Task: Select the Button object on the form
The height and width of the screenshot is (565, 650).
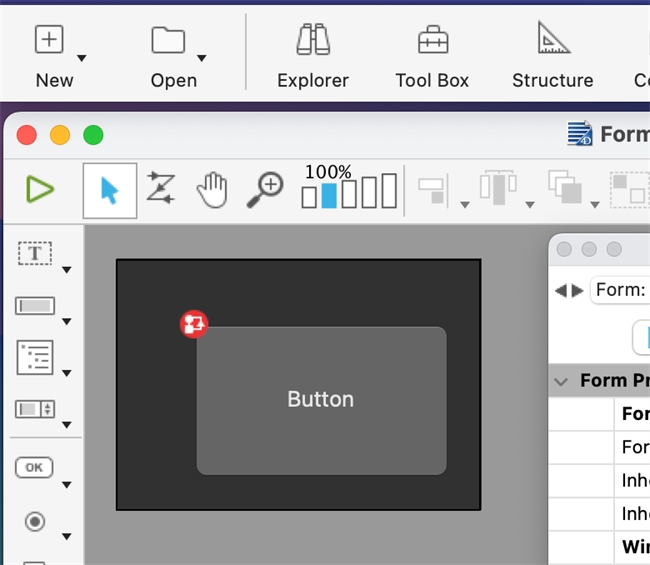Action: (321, 400)
